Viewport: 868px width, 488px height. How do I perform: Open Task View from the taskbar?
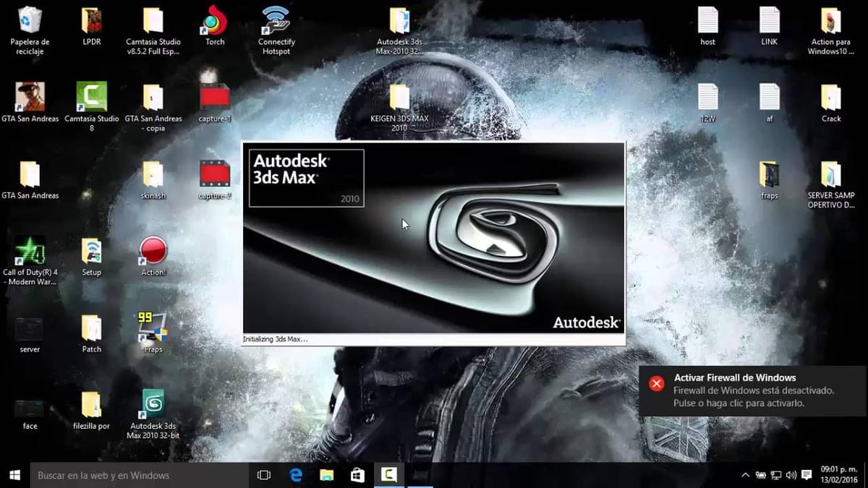[263, 475]
